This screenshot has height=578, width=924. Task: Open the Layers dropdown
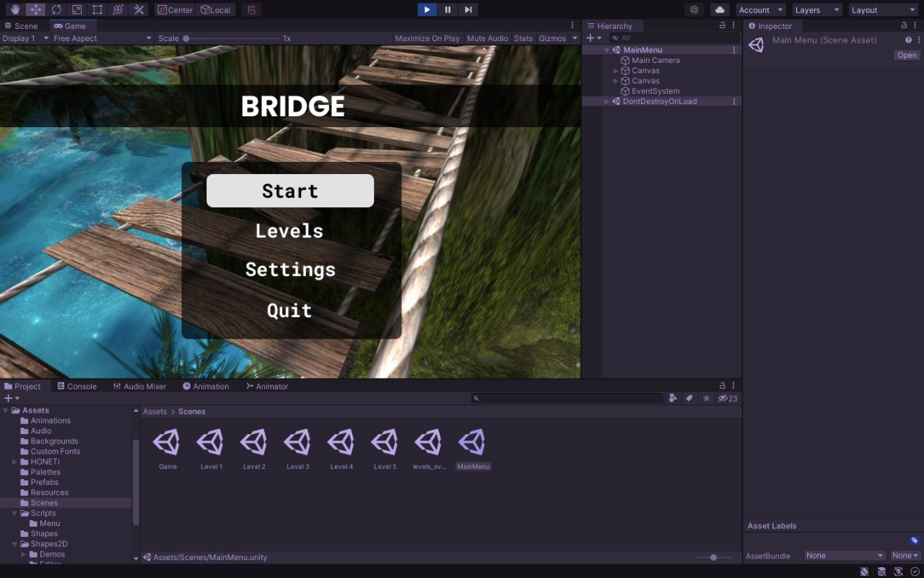pos(817,9)
